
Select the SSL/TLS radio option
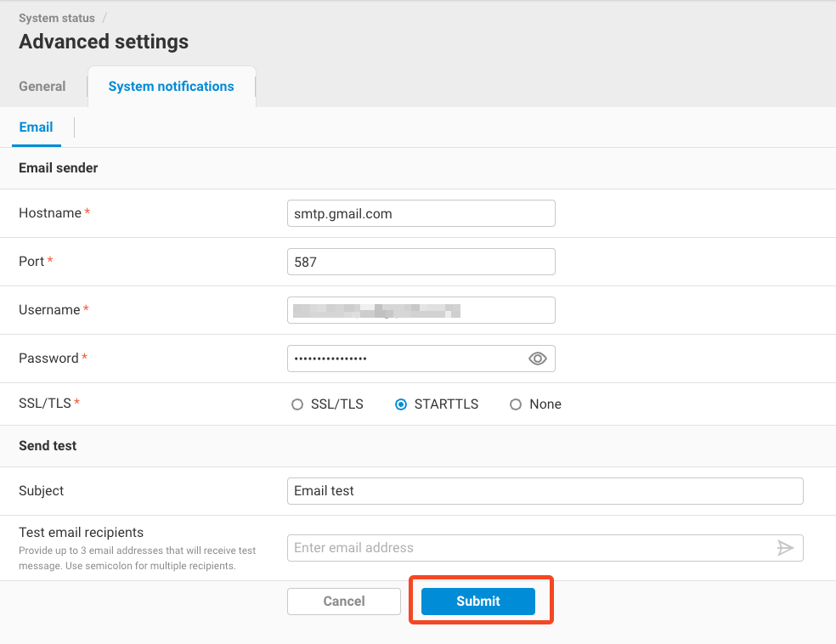point(297,404)
